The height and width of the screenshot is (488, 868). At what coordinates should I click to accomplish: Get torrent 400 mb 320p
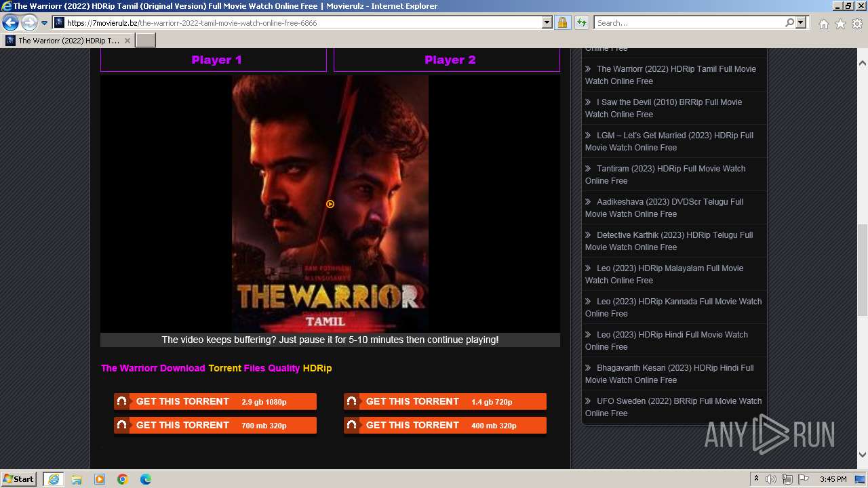[445, 425]
